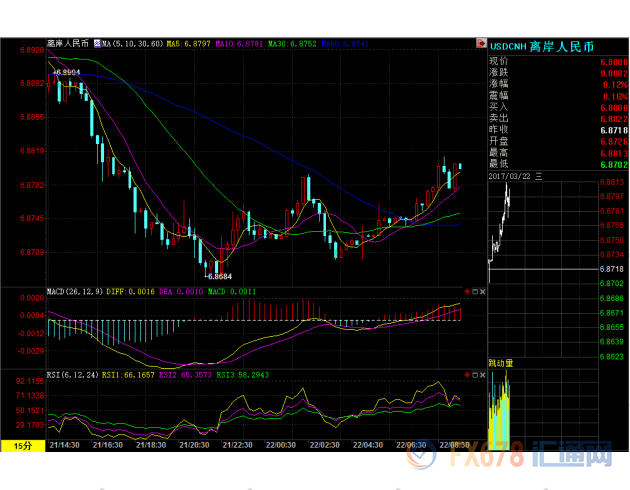
Task: Click the USDCNH 离岸人民币 panel header
Action: pyautogui.click(x=542, y=47)
